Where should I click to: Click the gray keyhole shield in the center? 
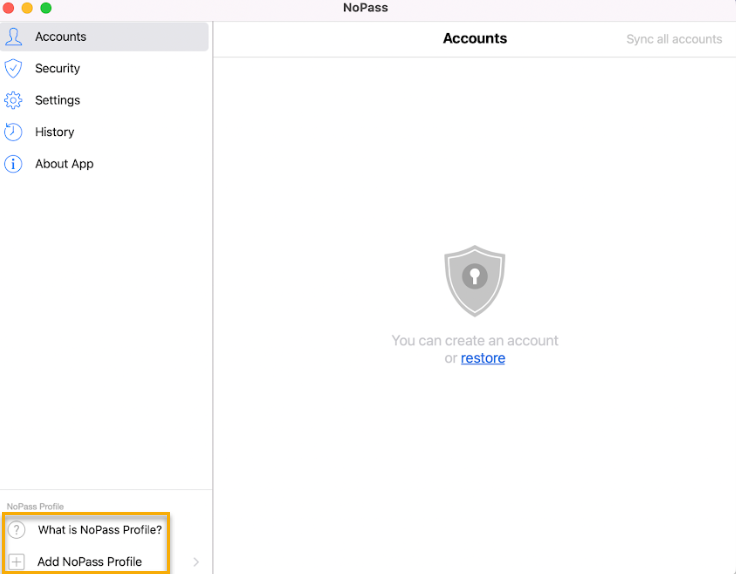pos(474,281)
